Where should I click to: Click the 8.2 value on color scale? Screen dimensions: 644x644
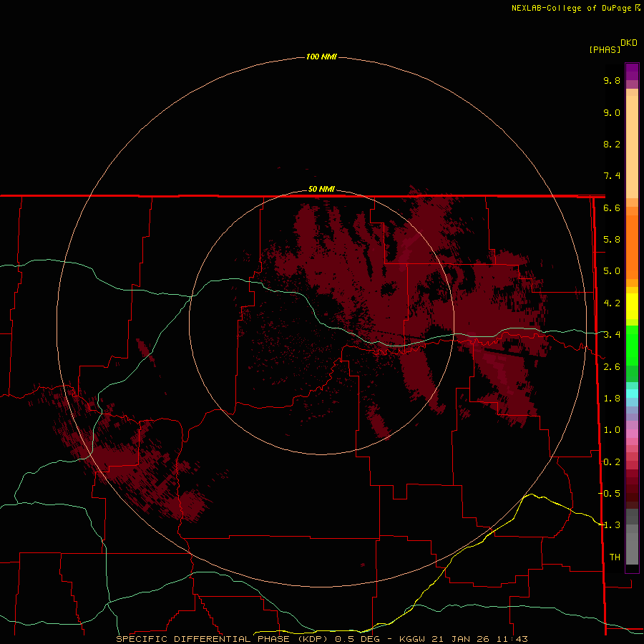tap(612, 144)
